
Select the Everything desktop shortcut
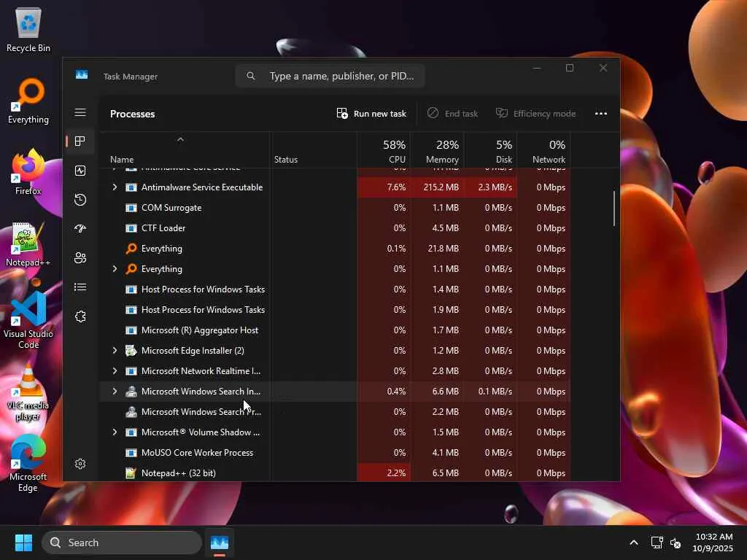[28, 101]
